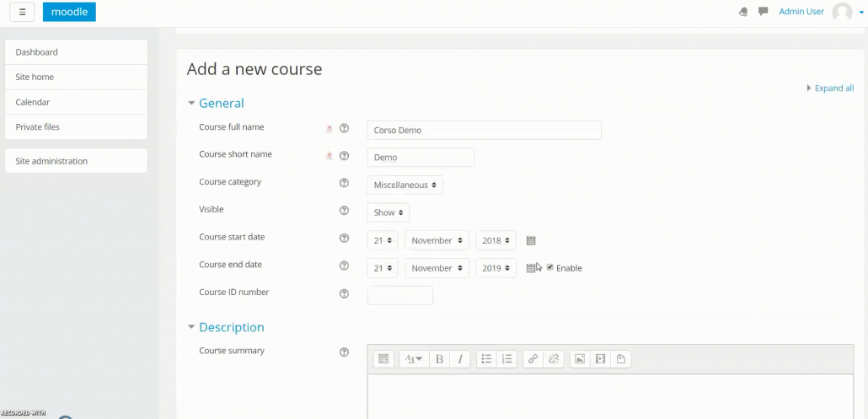Apply italic formatting in the editor toolbar

460,359
